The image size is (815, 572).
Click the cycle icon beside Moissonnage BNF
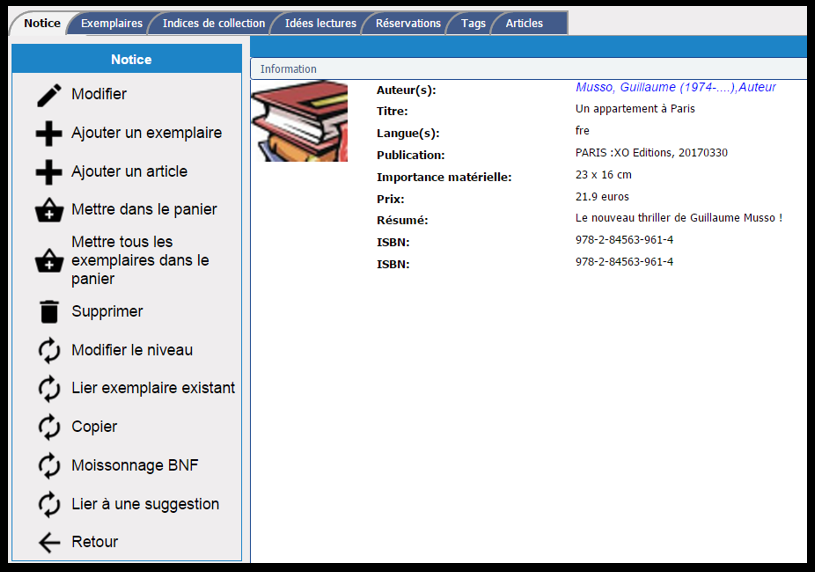[49, 465]
